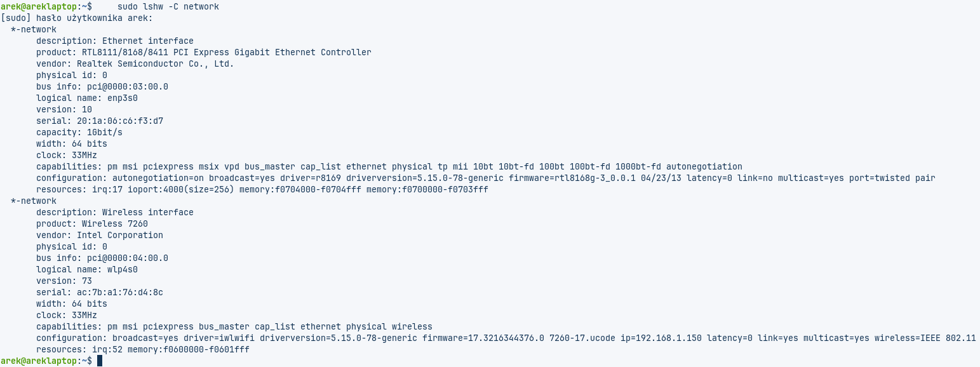Viewport: 980px width, 367px height.
Task: Click the 'Wireless 7260' product text
Action: click(115, 224)
